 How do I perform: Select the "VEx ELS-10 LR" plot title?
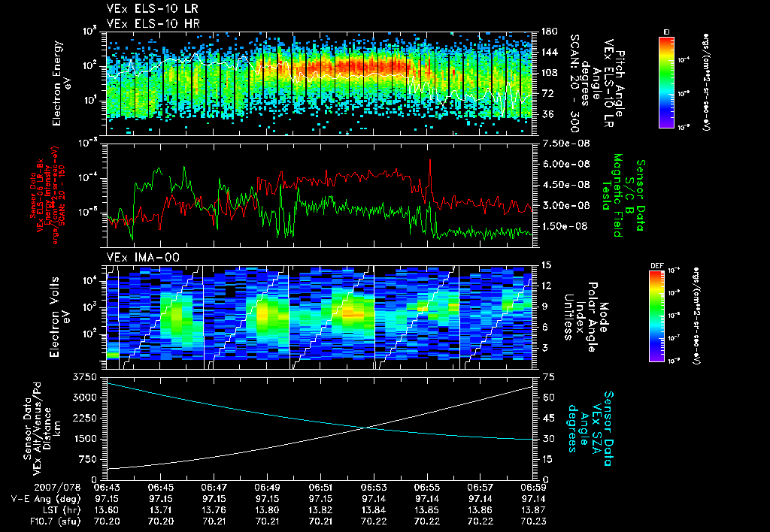pos(153,9)
